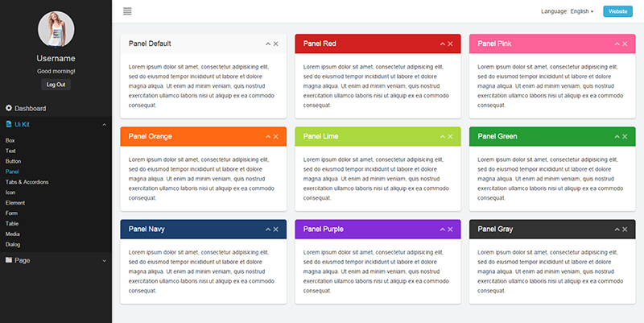Click the X icon on Panel Orange
The height and width of the screenshot is (323, 644).
click(275, 136)
